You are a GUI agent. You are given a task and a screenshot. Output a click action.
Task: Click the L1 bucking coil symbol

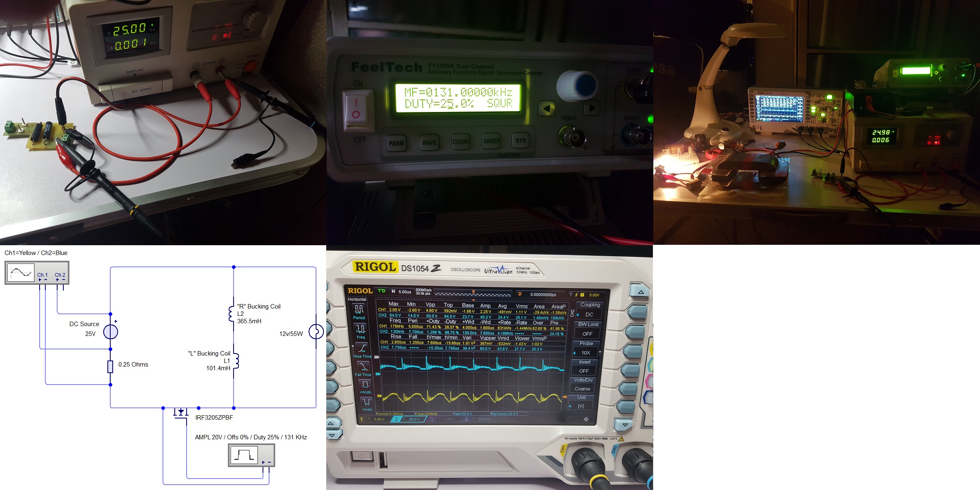pyautogui.click(x=236, y=360)
